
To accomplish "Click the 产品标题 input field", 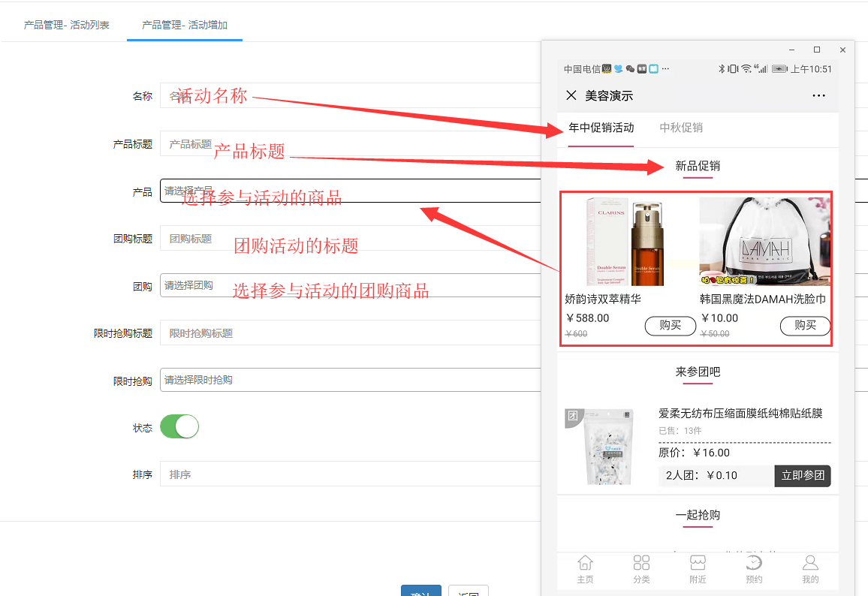I will pyautogui.click(x=351, y=144).
